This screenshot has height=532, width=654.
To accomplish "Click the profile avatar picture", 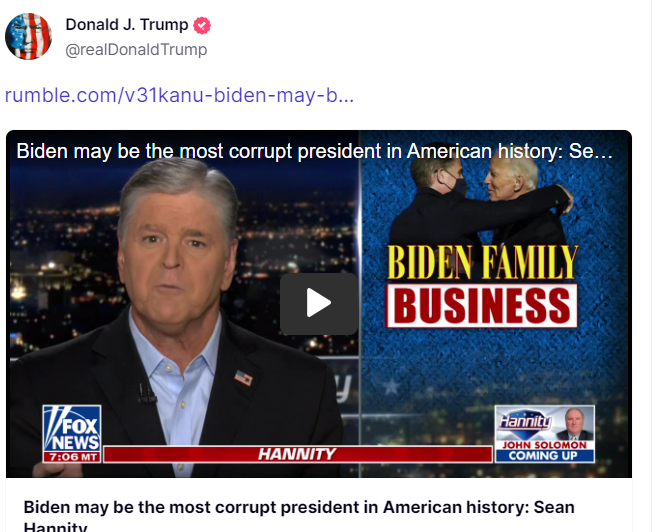I will (28, 36).
